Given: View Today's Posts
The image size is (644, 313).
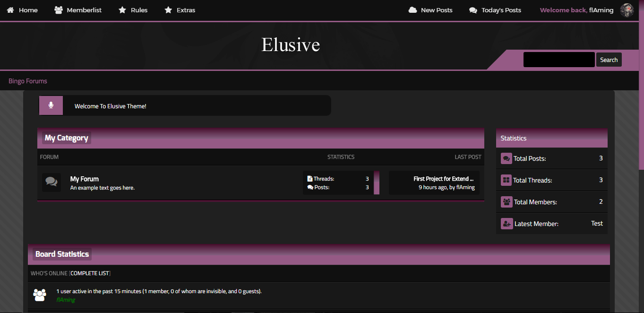Looking at the screenshot, I should [495, 10].
